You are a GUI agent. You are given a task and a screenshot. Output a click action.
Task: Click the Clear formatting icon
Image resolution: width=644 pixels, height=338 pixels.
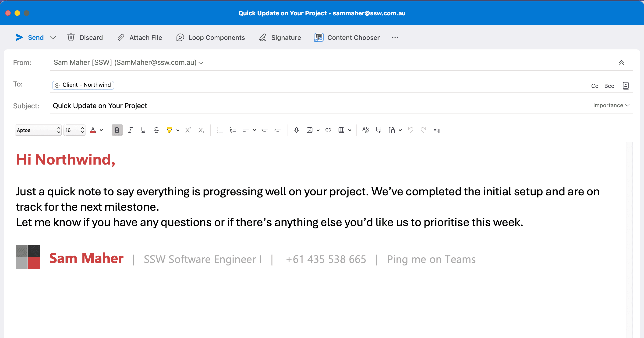tap(365, 130)
